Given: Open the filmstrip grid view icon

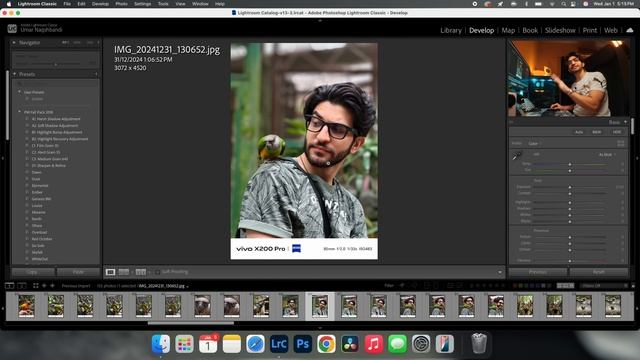Looking at the screenshot, I should pos(36,286).
